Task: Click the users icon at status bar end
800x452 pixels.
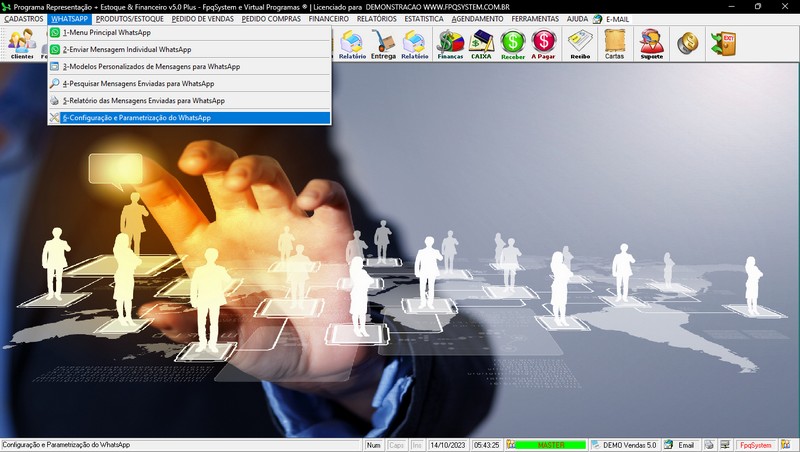Action: click(786, 445)
